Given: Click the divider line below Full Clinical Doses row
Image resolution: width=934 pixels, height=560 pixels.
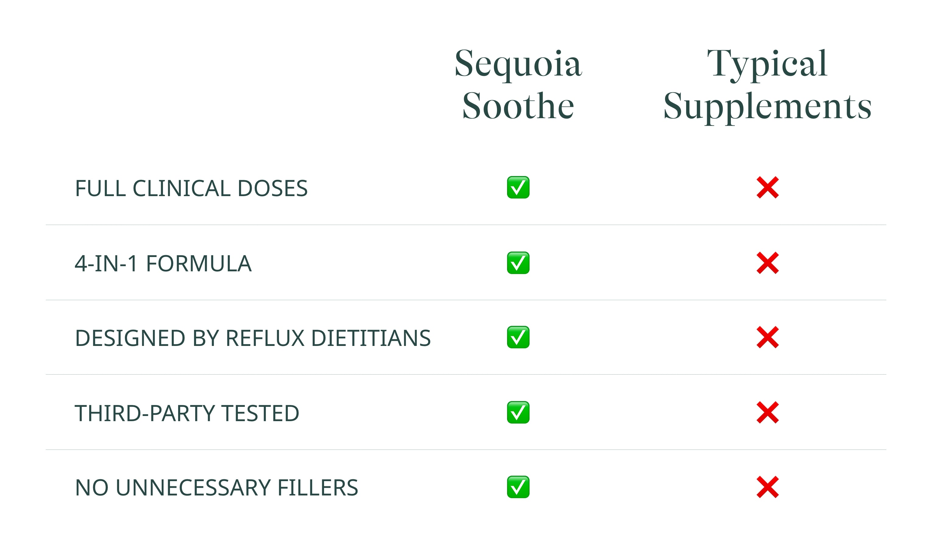Looking at the screenshot, I should 466,225.
